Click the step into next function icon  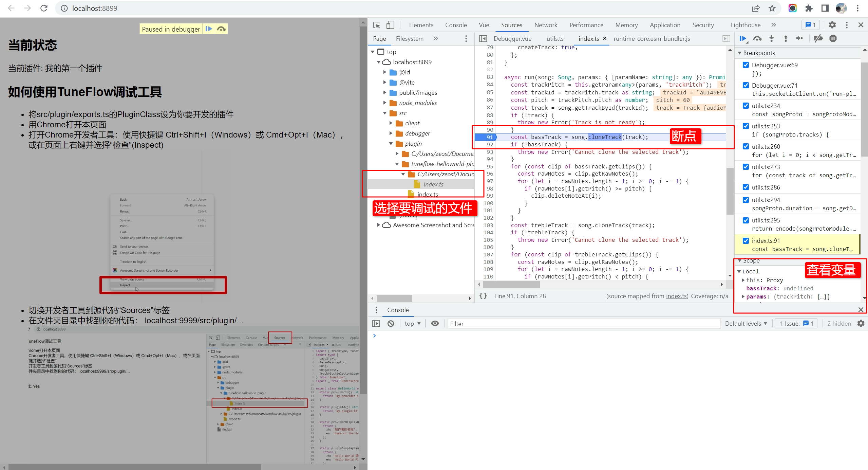coord(771,39)
